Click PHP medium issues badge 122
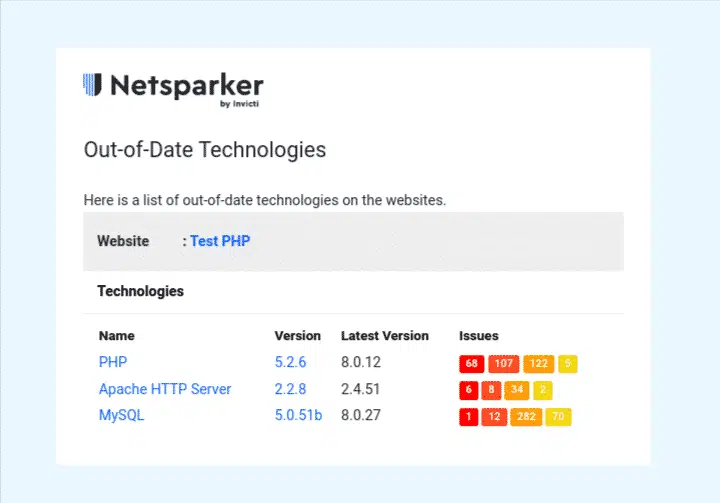The image size is (720, 503). 539,363
